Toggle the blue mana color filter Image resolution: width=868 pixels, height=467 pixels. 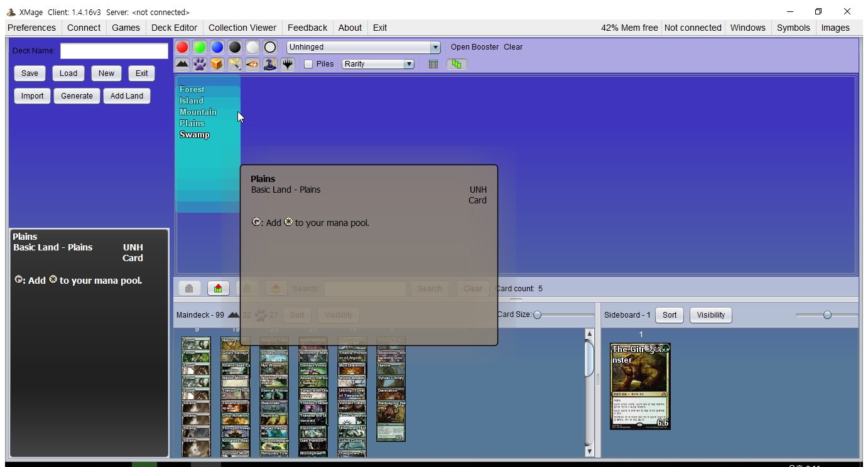coord(217,47)
